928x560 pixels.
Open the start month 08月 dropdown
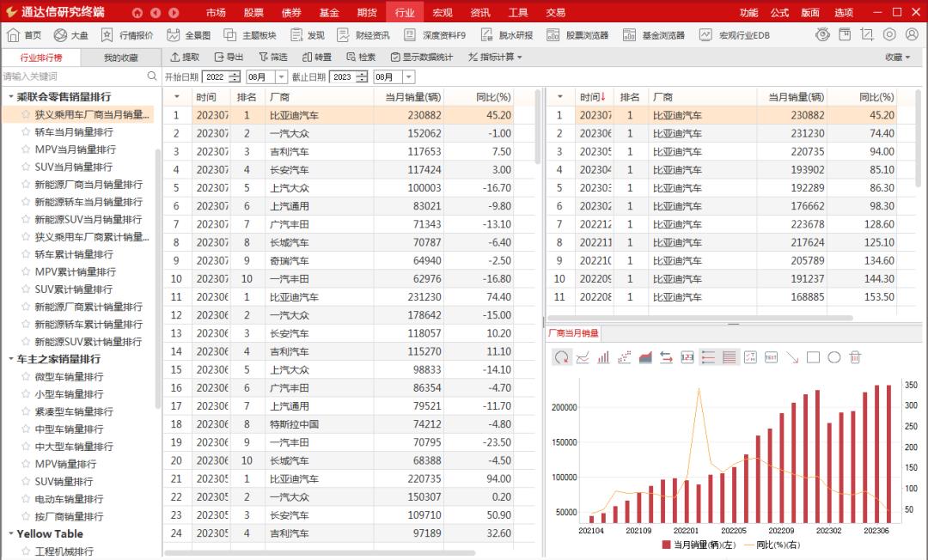(280, 76)
